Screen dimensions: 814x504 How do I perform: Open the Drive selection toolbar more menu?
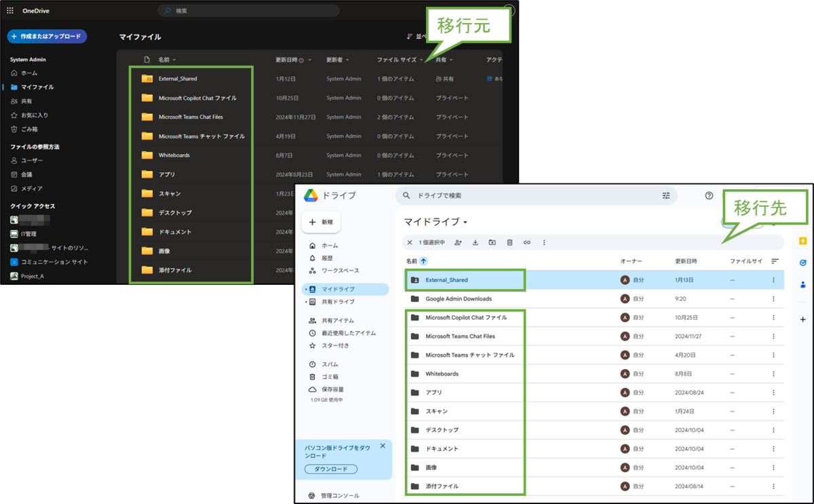(544, 242)
